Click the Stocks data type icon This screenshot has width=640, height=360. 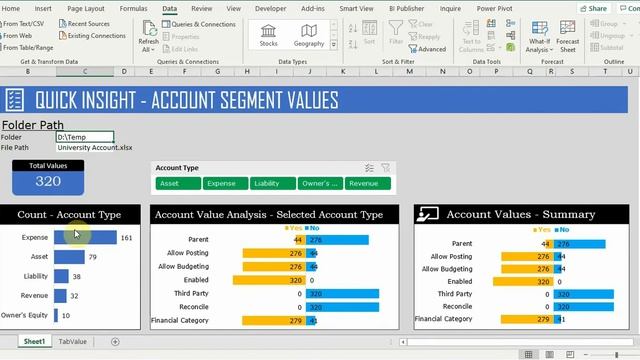point(268,35)
